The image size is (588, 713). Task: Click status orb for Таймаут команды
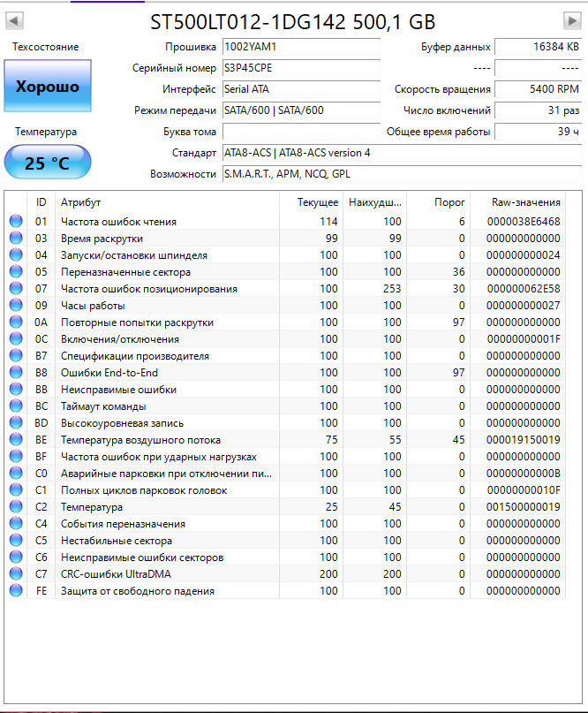[16, 406]
